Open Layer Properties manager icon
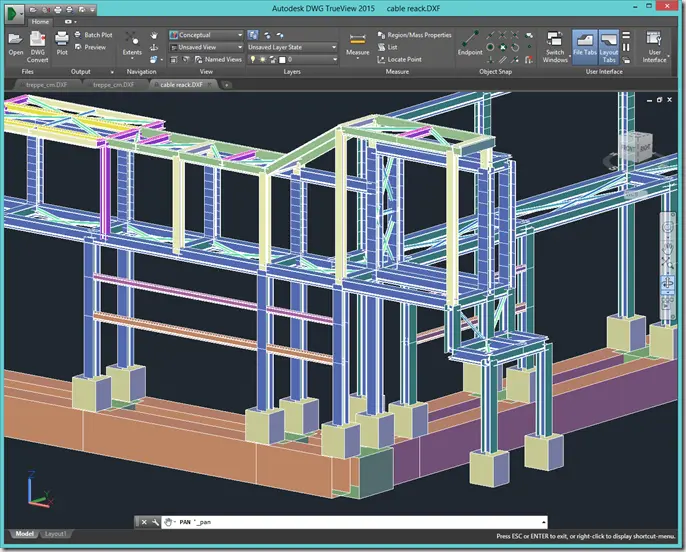The image size is (686, 552). pos(252,35)
